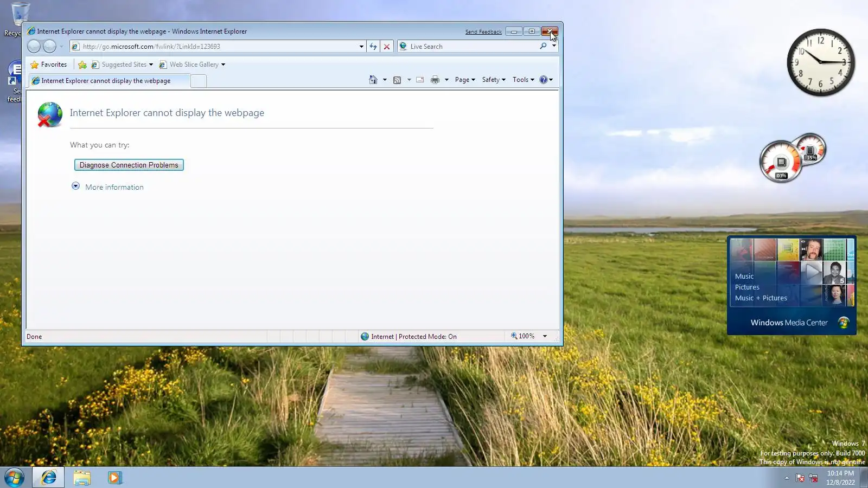868x488 pixels.
Task: Open the Tools menu
Action: pyautogui.click(x=524, y=80)
